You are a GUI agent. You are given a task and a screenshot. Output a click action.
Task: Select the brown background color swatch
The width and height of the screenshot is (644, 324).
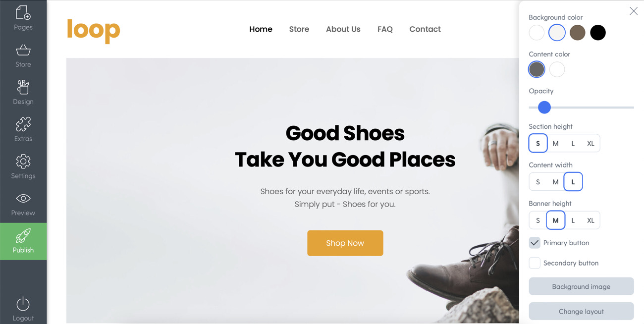click(578, 33)
